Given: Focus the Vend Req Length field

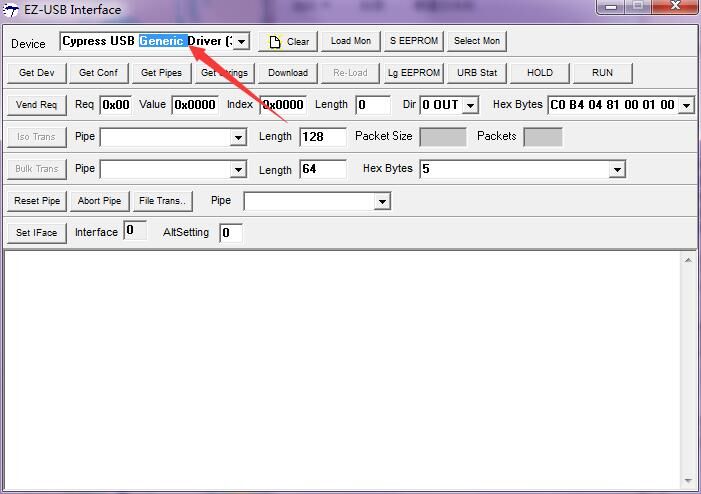Looking at the screenshot, I should [373, 105].
